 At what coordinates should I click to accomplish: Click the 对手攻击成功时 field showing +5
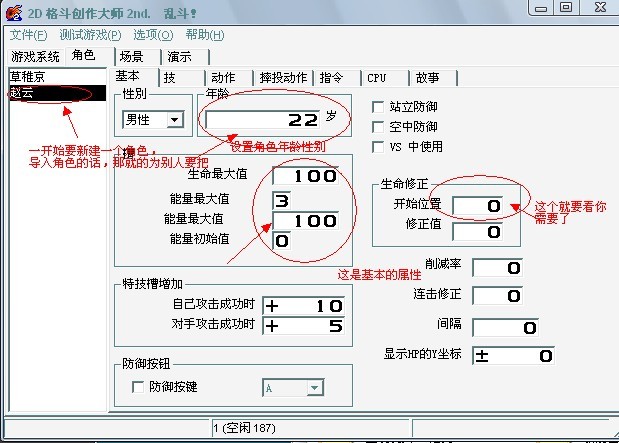click(x=304, y=326)
